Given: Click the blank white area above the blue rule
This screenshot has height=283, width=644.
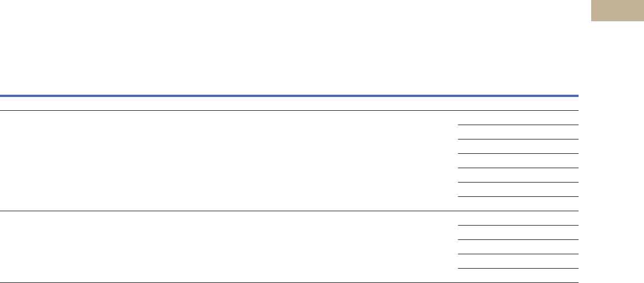Looking at the screenshot, I should tap(289, 47).
